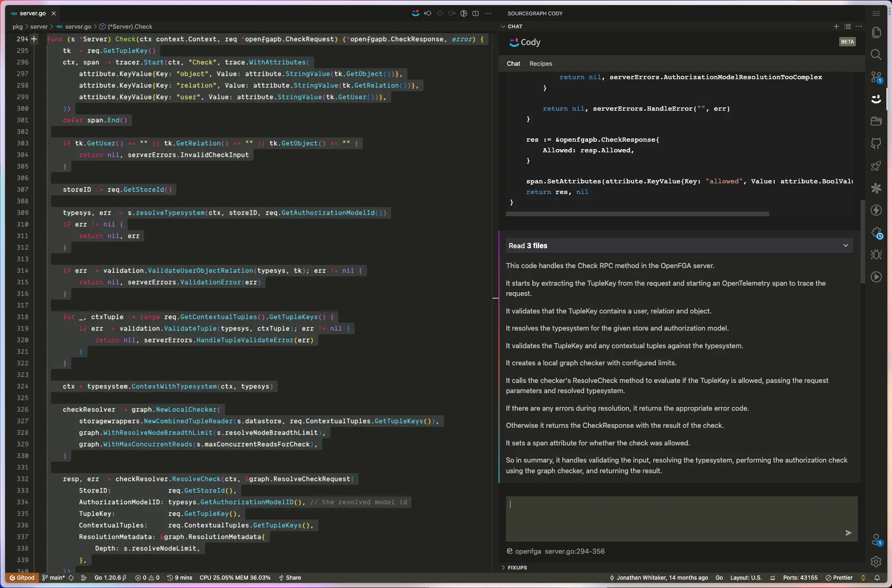Open the folders project manager icon
Screen dimensions: 892x588
876,121
